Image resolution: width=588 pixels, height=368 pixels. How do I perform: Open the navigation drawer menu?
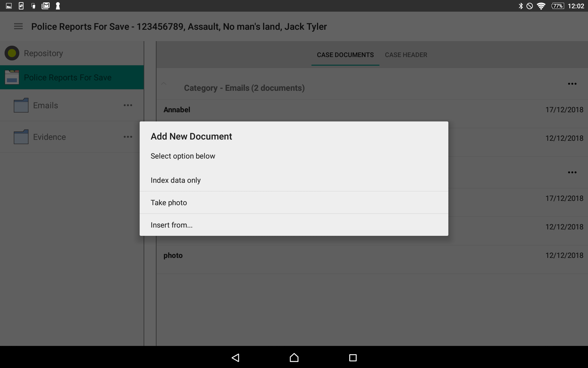(x=18, y=26)
